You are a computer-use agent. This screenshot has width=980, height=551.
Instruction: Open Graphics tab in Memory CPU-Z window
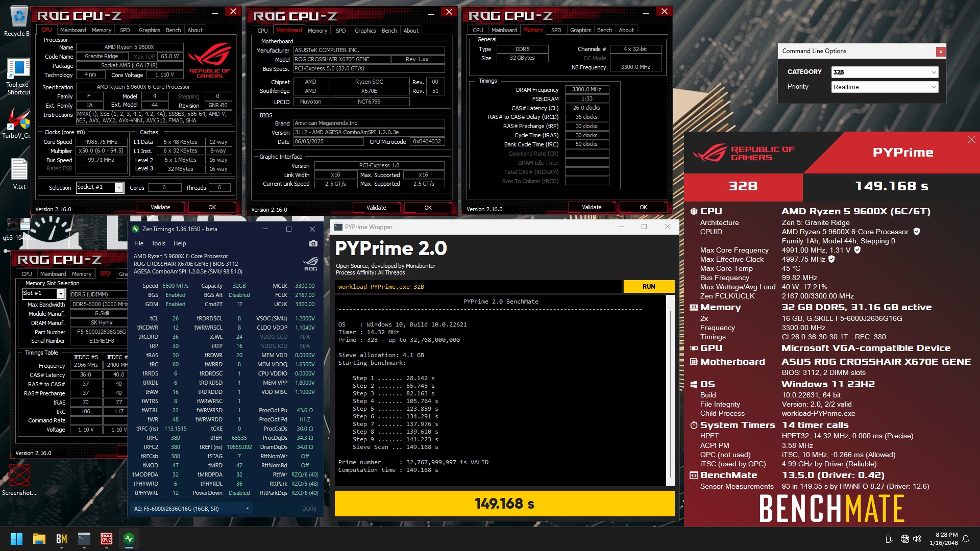(x=581, y=30)
